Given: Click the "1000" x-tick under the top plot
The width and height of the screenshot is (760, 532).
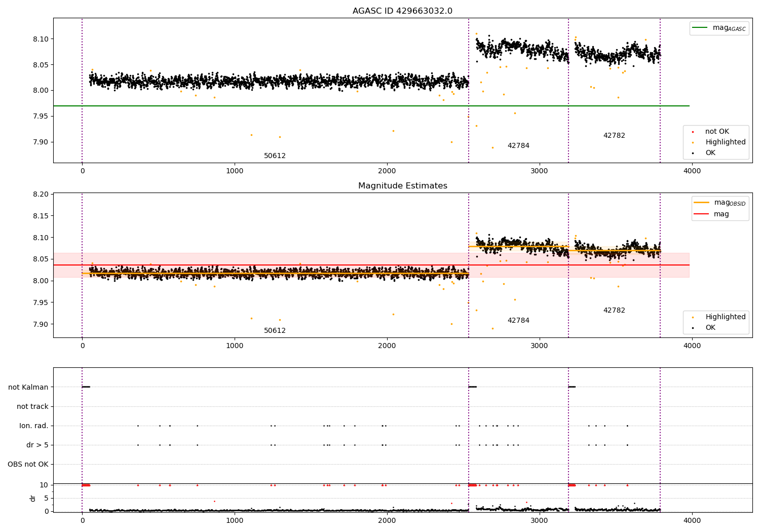Looking at the screenshot, I should (235, 171).
